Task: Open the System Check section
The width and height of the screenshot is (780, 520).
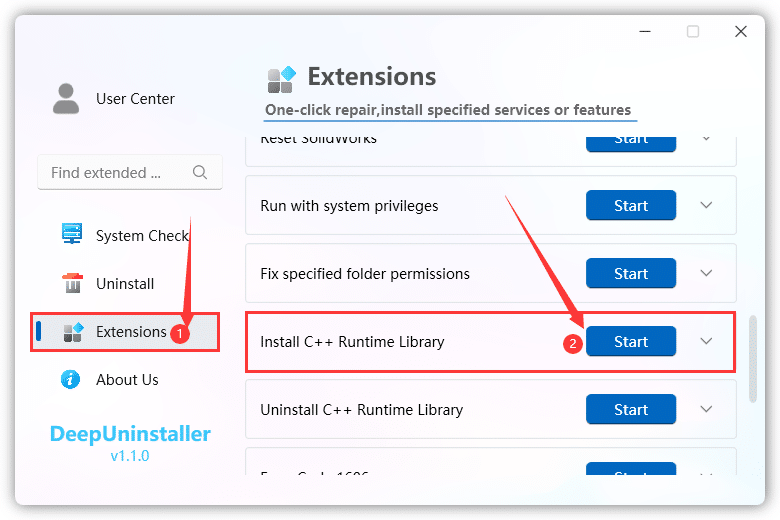Action: click(141, 236)
